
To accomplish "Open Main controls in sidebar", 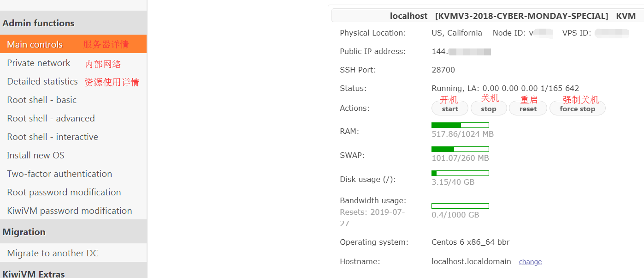I will click(73, 44).
